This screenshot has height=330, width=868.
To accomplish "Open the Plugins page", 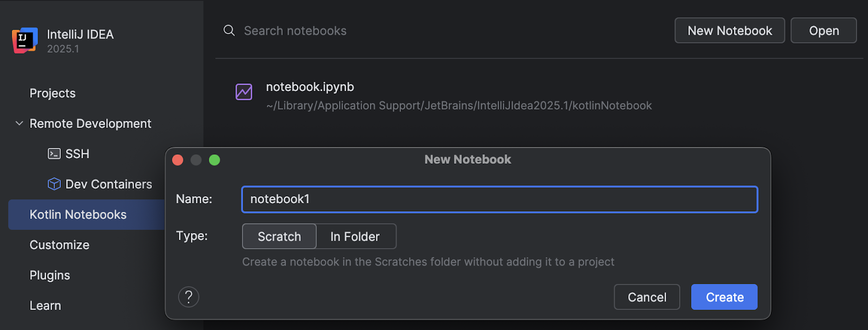I will point(50,275).
